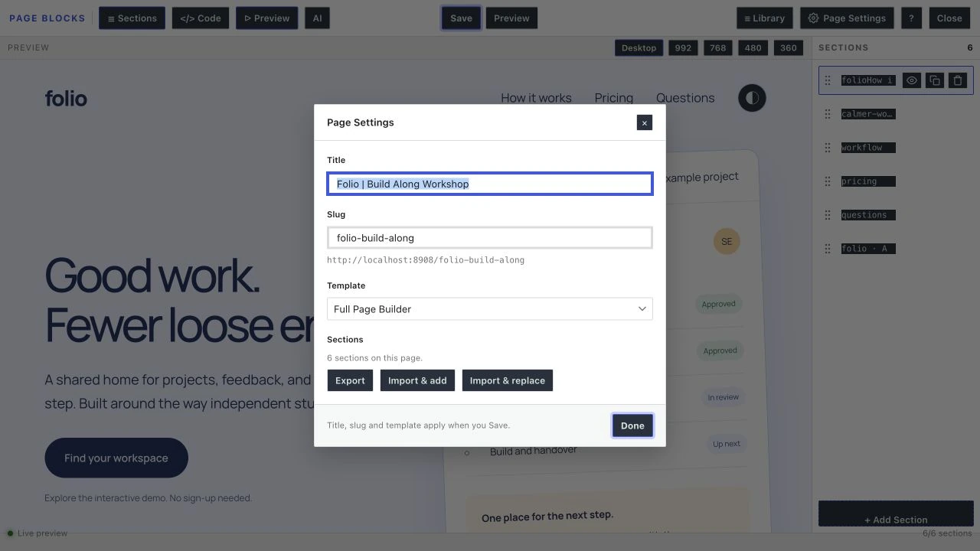Click the How it works nav link
The height and width of the screenshot is (551, 980).
click(536, 98)
